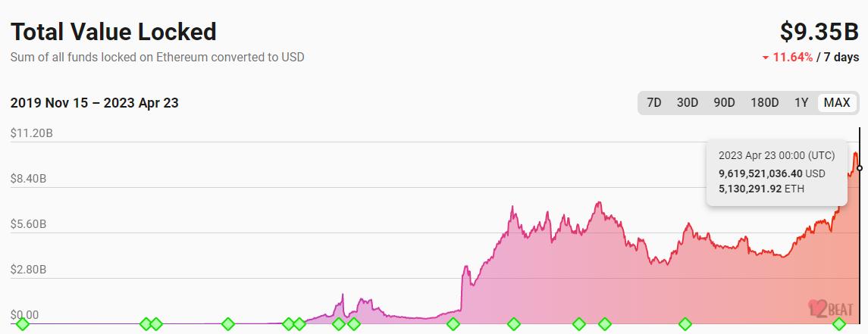Click the 2019 Nov 15 – 2023 Apr 23 date range

pyautogui.click(x=95, y=103)
